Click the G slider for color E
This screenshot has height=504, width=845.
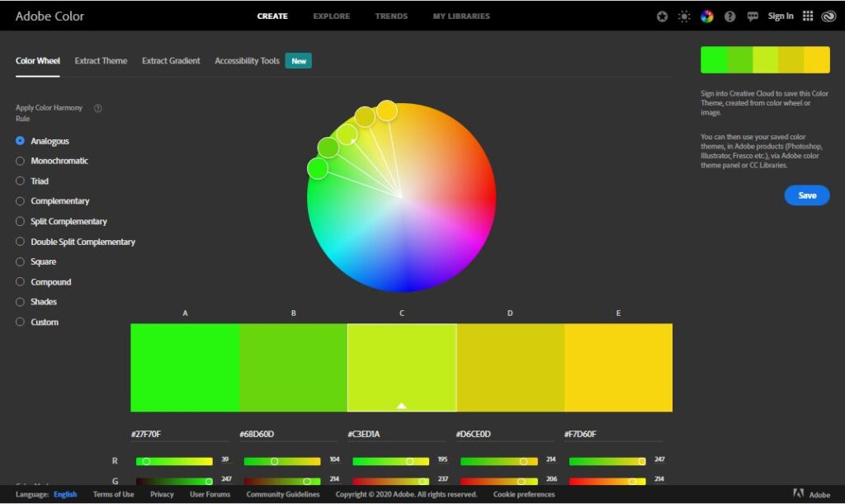tap(607, 482)
